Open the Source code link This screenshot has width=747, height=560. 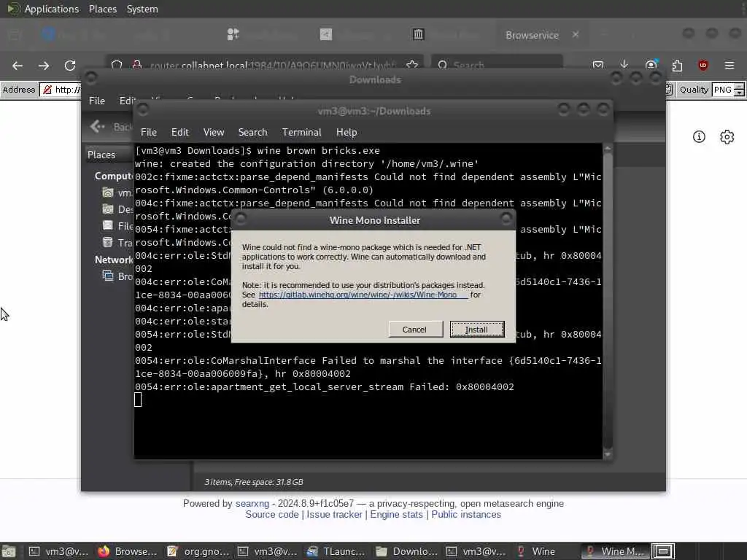coord(272,515)
